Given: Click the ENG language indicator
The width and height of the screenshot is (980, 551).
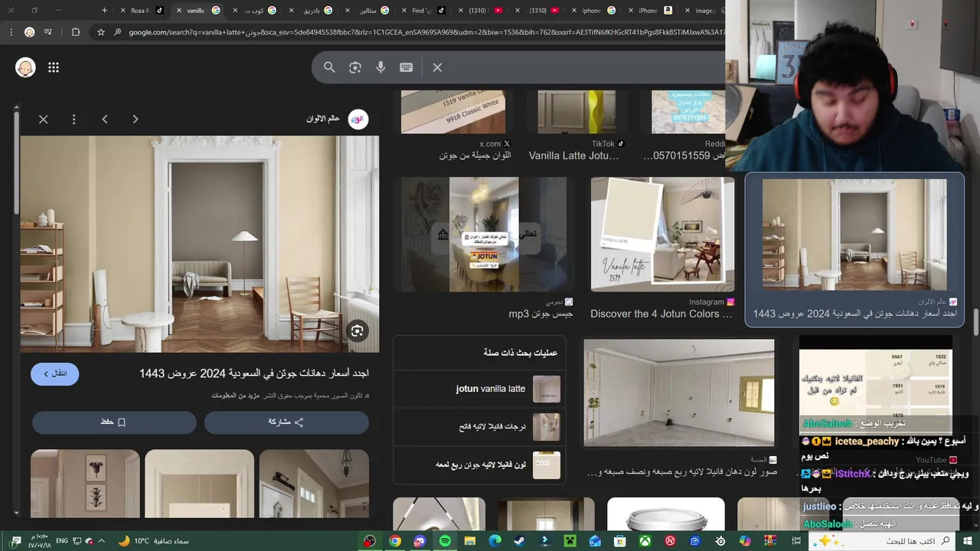Looking at the screenshot, I should point(62,541).
